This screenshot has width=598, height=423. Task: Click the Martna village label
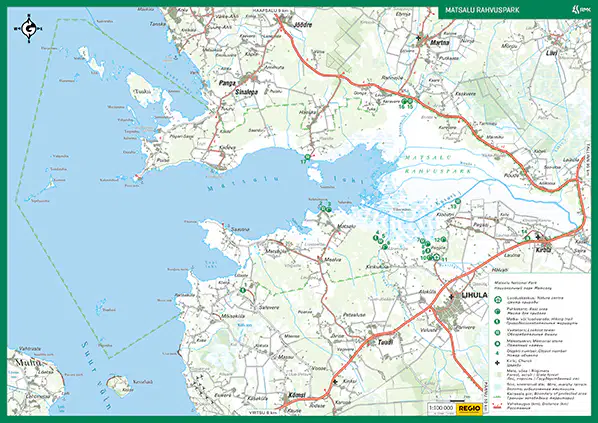click(x=439, y=42)
